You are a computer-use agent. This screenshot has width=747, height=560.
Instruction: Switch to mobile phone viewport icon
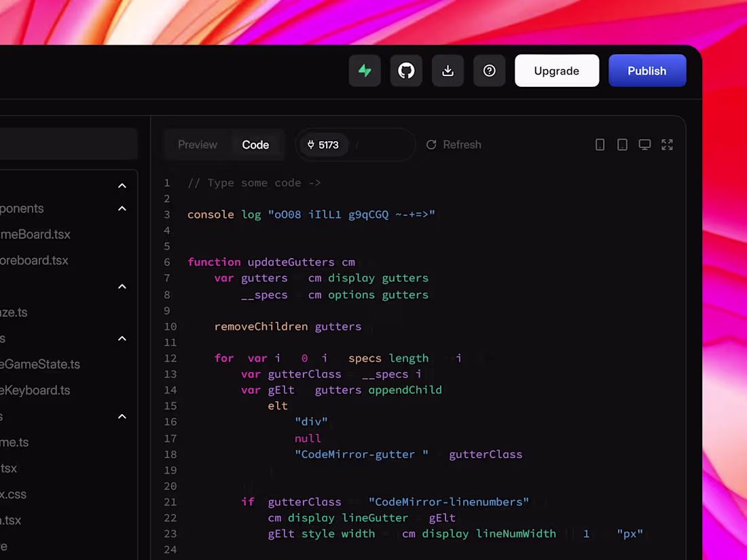click(600, 145)
